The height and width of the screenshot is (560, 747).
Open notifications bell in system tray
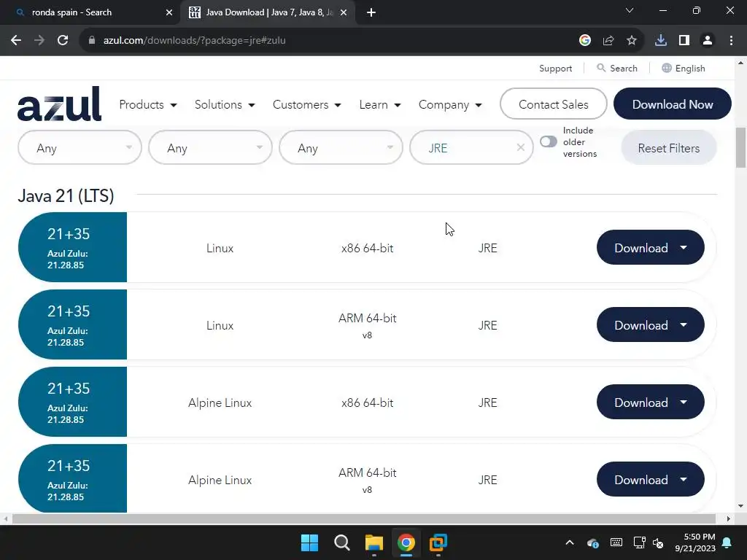tap(727, 542)
